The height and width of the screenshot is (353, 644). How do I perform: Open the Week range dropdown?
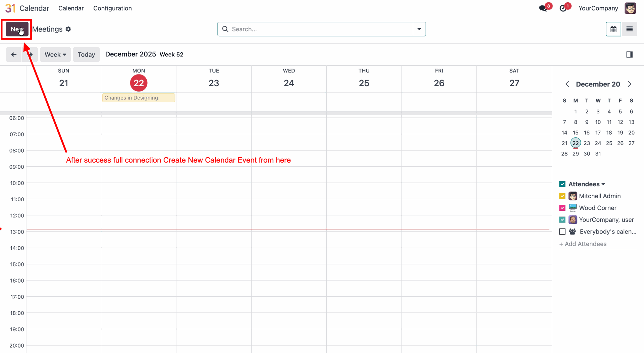55,55
